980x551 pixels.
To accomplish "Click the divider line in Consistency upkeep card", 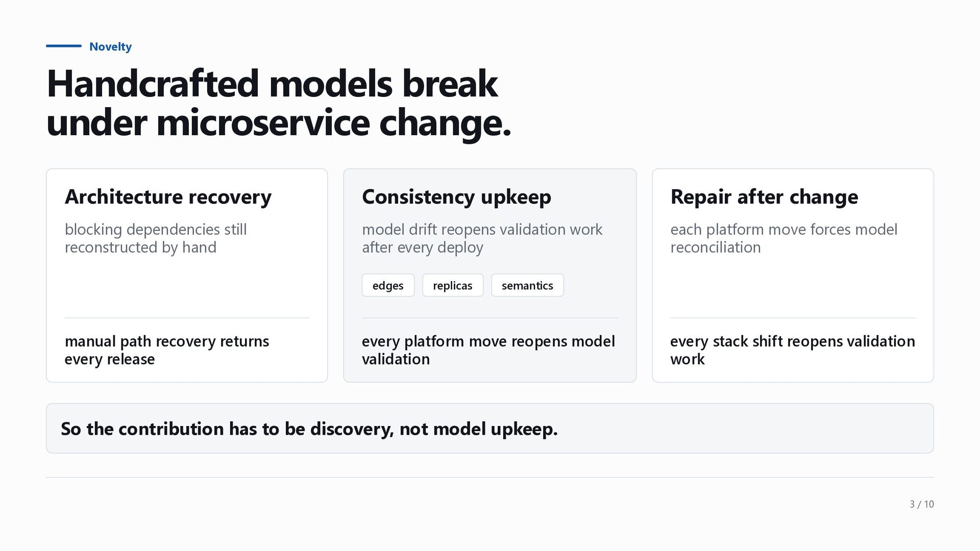I will point(490,318).
